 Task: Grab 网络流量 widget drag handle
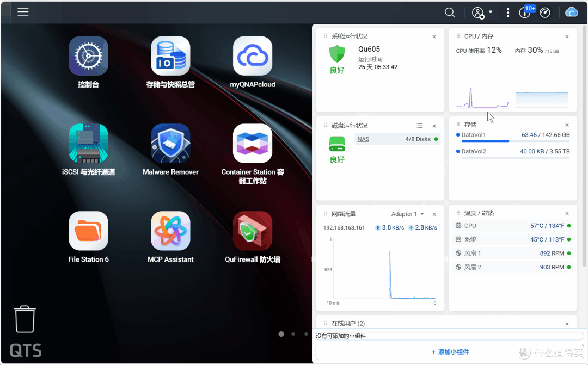pyautogui.click(x=325, y=214)
